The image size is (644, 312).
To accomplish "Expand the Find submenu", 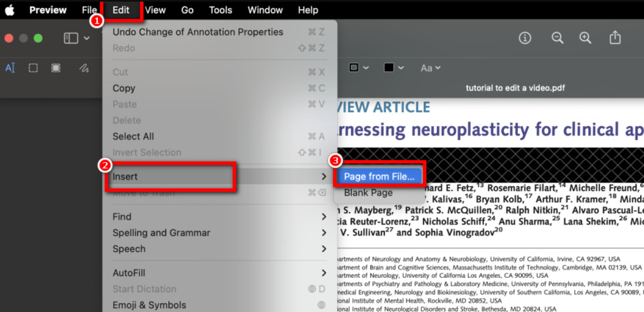I will coord(219,217).
